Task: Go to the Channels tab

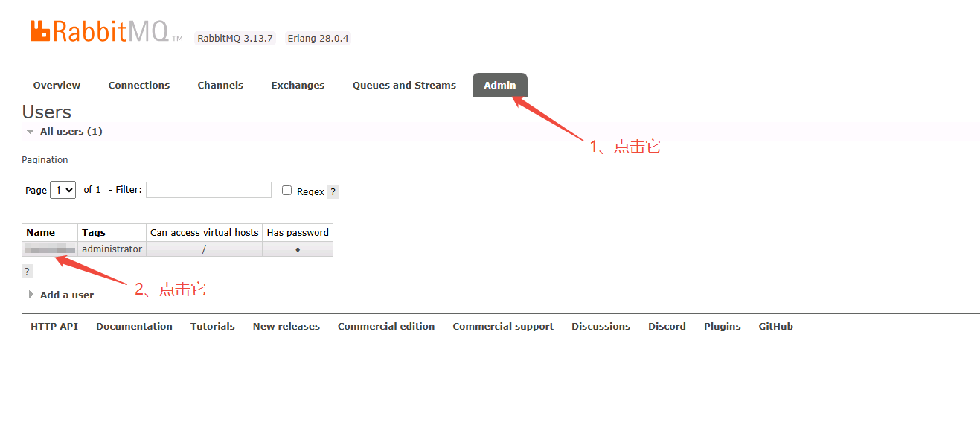Action: click(220, 85)
